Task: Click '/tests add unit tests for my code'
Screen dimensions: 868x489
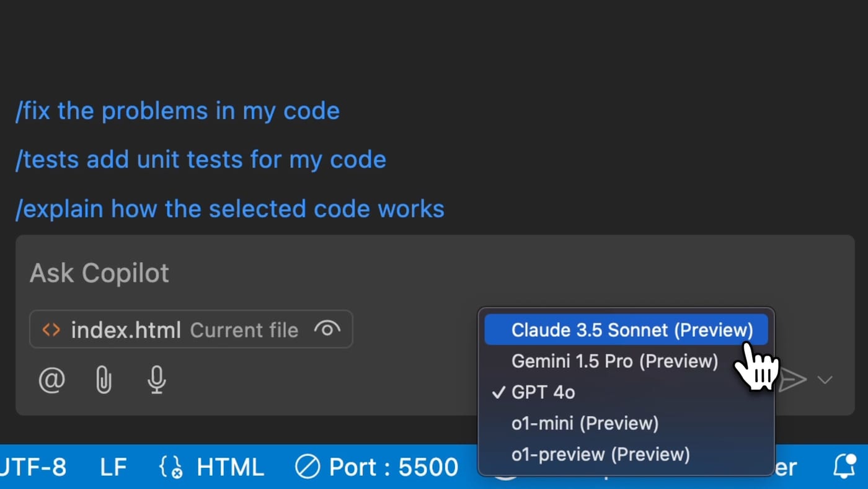Action: [201, 160]
